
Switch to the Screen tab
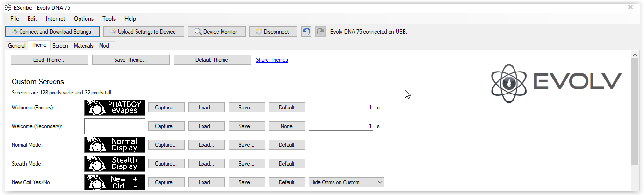(60, 46)
